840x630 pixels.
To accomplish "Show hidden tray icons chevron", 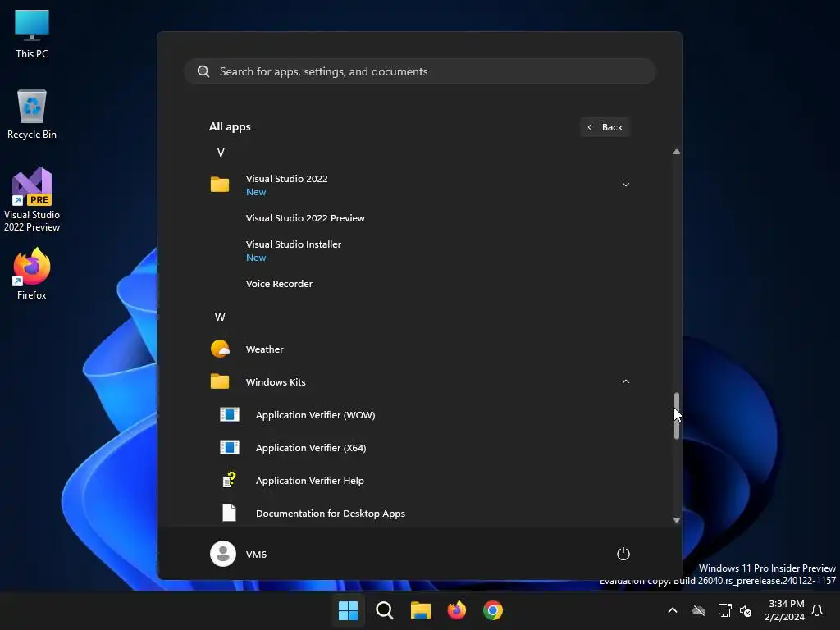I will pos(673,610).
